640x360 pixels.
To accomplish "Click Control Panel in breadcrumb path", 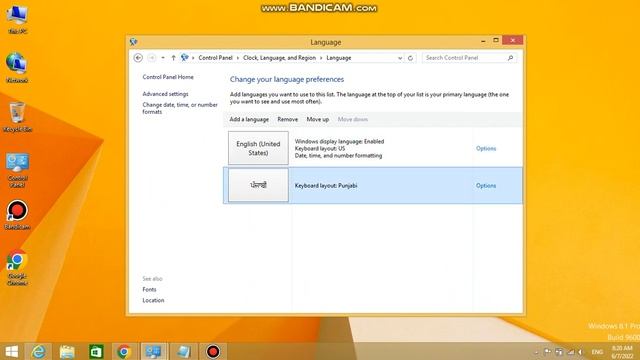I will (x=215, y=58).
